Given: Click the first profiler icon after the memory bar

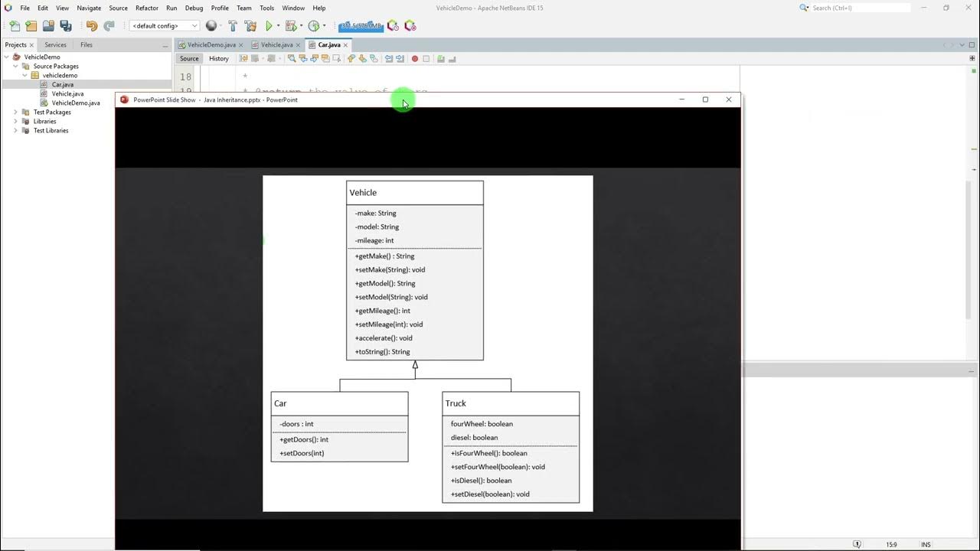Looking at the screenshot, I should (x=393, y=25).
